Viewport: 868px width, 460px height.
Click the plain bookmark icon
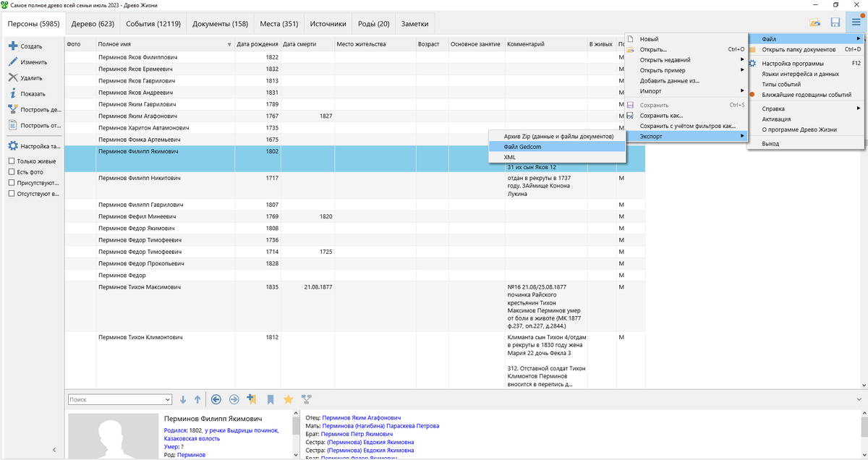[x=270, y=399]
